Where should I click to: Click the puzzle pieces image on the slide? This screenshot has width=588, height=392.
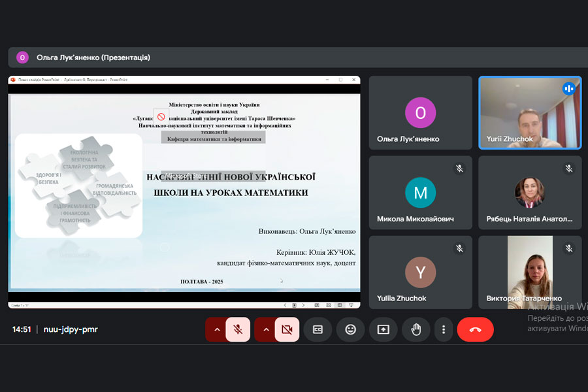[x=79, y=186]
